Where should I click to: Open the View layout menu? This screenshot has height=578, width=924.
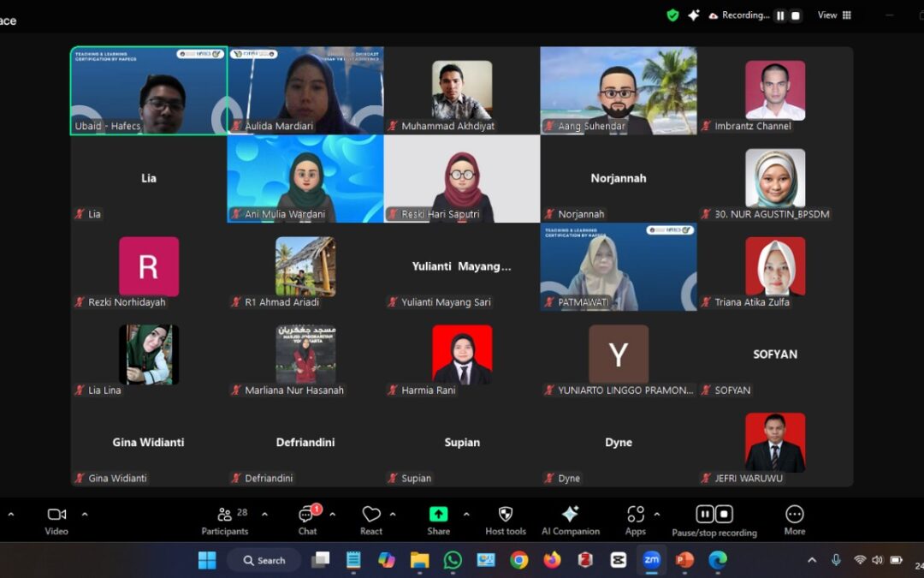pos(834,15)
